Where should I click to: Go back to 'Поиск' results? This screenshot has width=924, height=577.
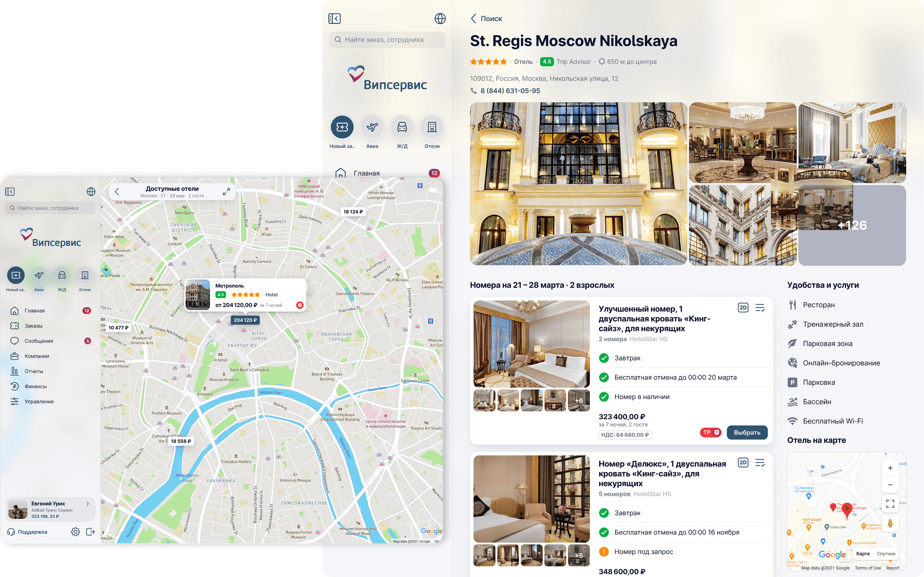[486, 19]
